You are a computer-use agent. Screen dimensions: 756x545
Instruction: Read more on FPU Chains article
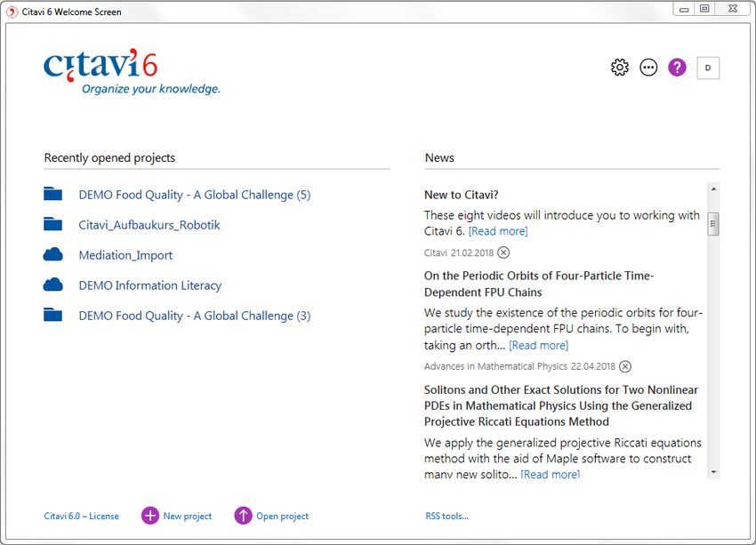coord(539,346)
